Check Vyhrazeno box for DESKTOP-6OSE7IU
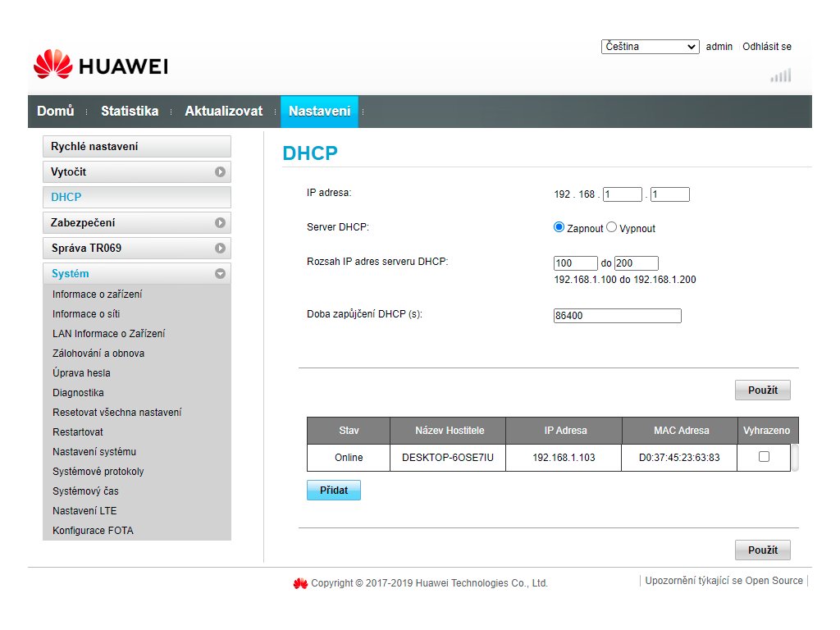 [x=764, y=457]
